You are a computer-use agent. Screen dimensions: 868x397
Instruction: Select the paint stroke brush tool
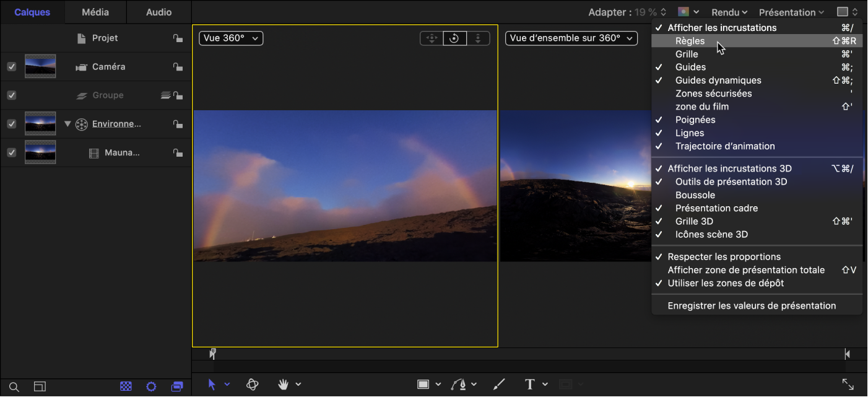(x=498, y=385)
